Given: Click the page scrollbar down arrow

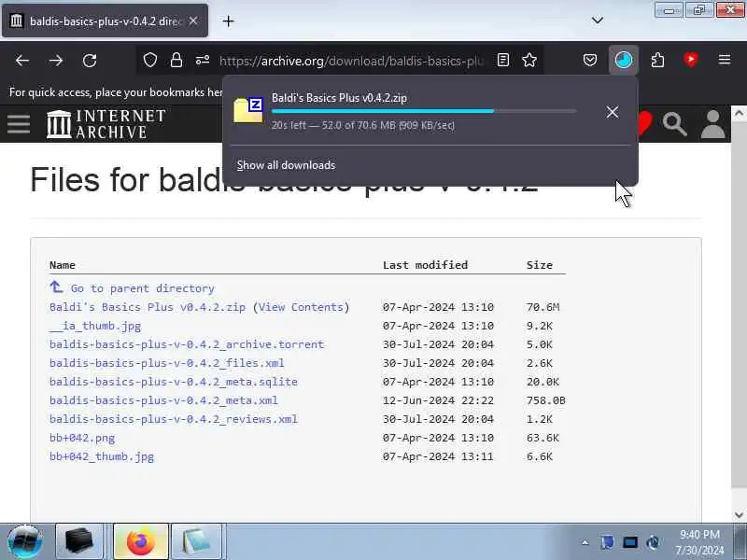Looking at the screenshot, I should tap(739, 515).
